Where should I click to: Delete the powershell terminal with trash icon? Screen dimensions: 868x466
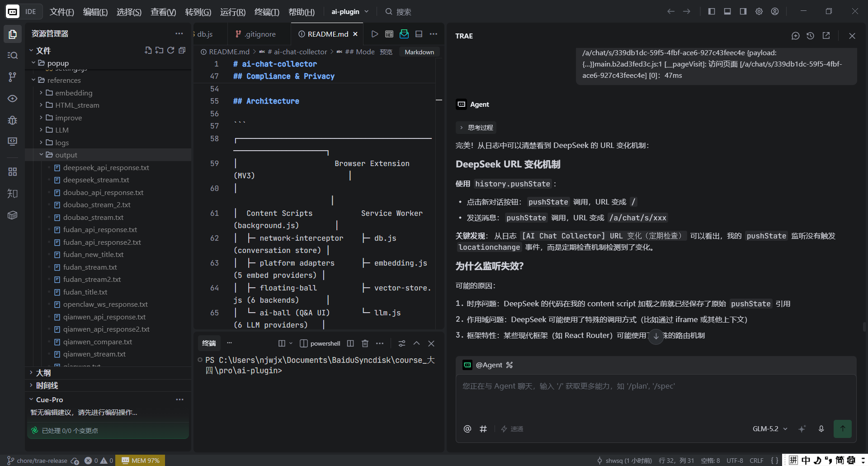click(x=365, y=343)
